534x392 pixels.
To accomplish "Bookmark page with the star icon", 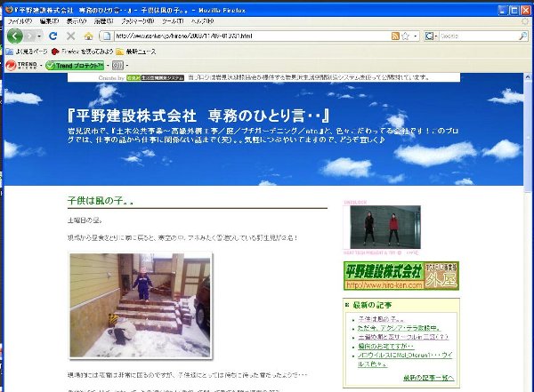I will (x=405, y=36).
